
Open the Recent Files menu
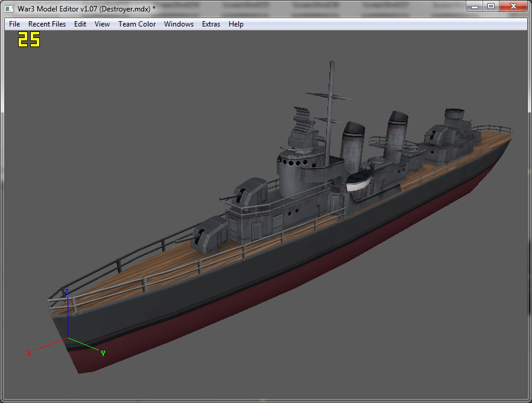(x=47, y=24)
